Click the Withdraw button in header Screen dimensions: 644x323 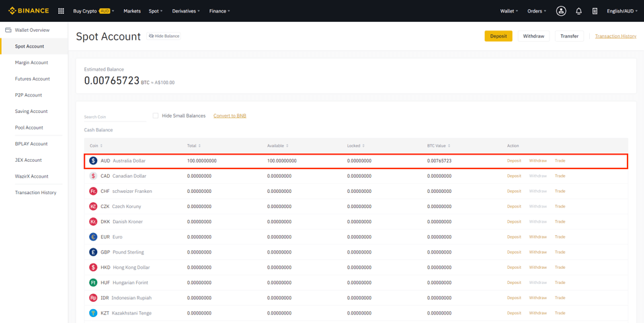pos(534,36)
